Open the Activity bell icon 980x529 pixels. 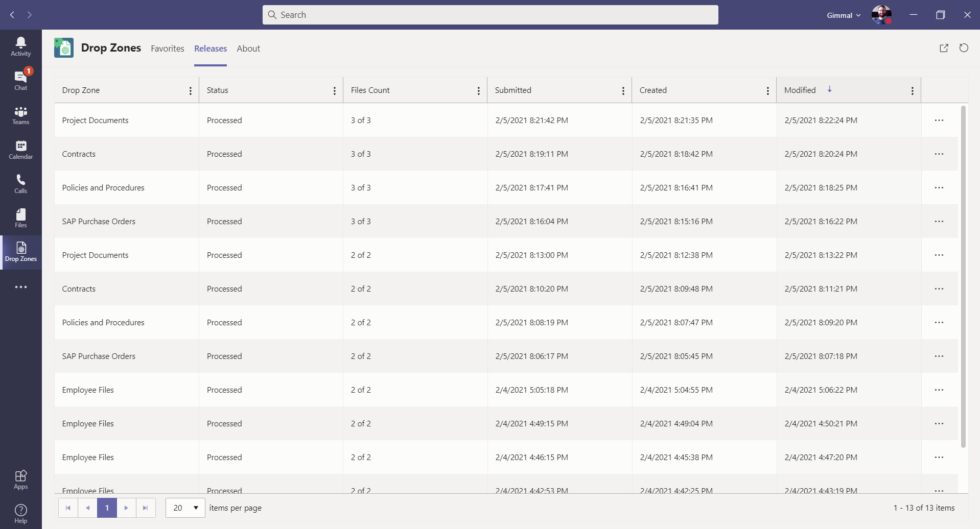(20, 46)
